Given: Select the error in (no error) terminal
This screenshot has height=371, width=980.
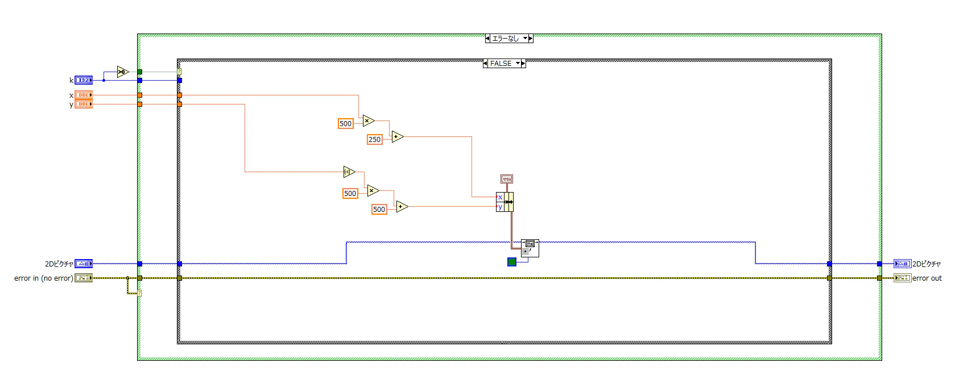Looking at the screenshot, I should 84,278.
